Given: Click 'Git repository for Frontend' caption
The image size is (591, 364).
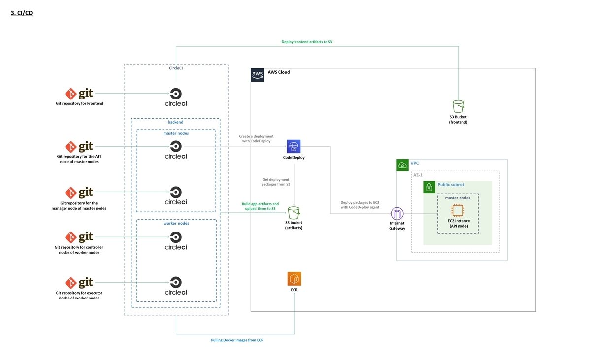Looking at the screenshot, I should point(79,104).
